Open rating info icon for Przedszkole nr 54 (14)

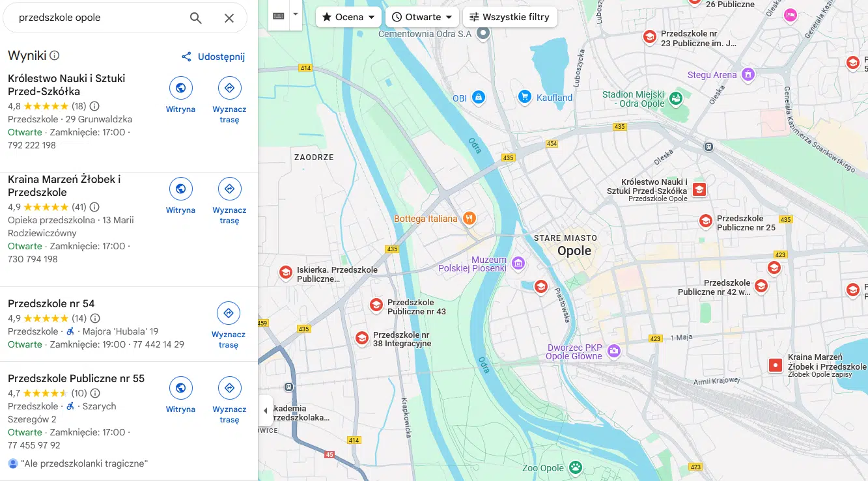click(x=95, y=318)
